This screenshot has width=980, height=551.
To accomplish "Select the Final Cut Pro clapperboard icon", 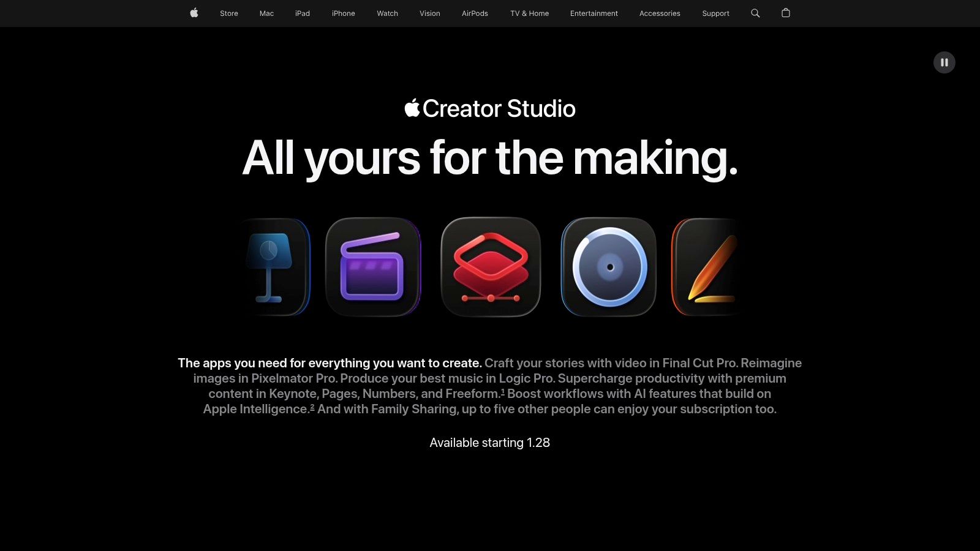I will pyautogui.click(x=374, y=268).
